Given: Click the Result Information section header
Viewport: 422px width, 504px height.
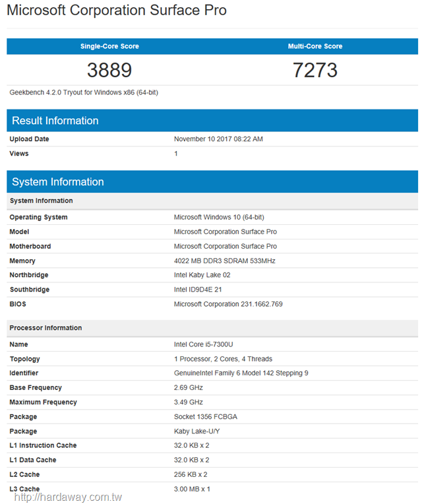Looking at the screenshot, I should click(212, 121).
